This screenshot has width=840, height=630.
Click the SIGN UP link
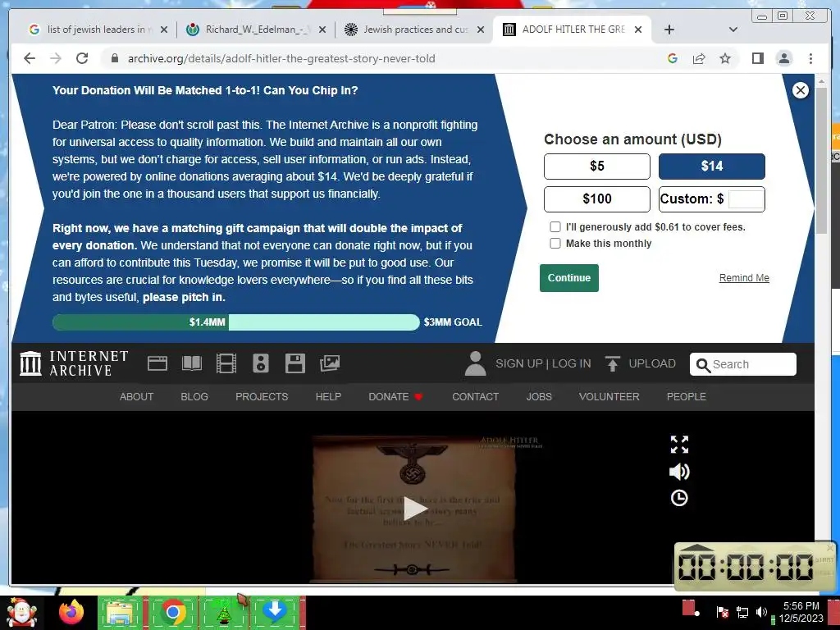tap(518, 363)
